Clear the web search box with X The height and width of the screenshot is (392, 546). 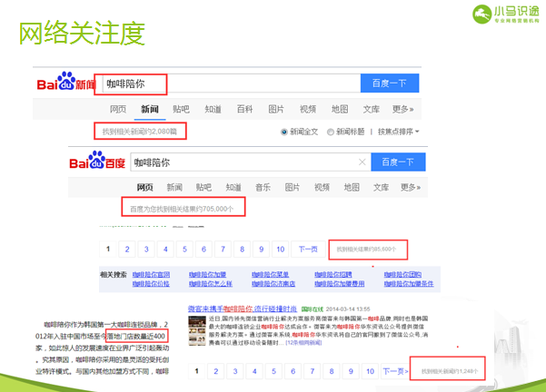click(x=362, y=162)
